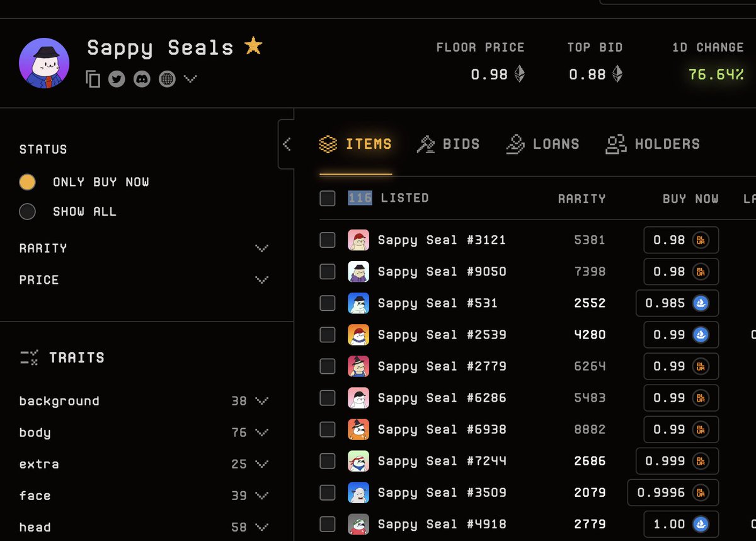Buy Sappy Seal #2779 for 0.99
This screenshot has width=756, height=541.
(681, 366)
